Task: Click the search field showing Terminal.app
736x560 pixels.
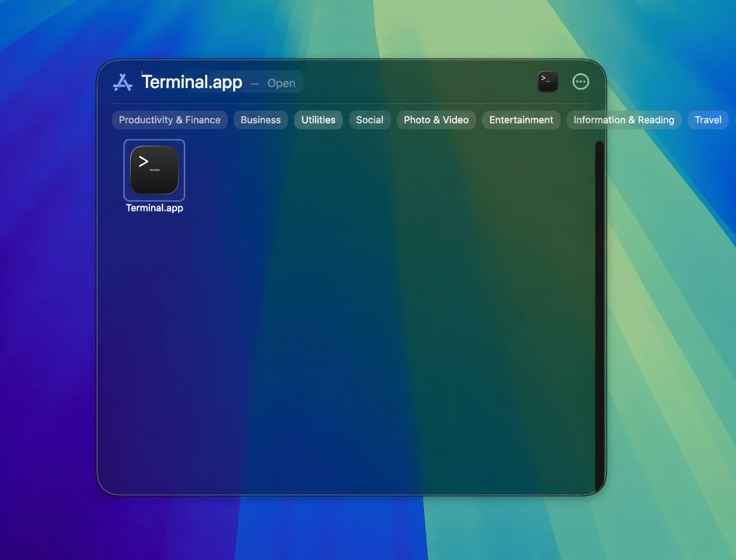Action: pyautogui.click(x=192, y=82)
